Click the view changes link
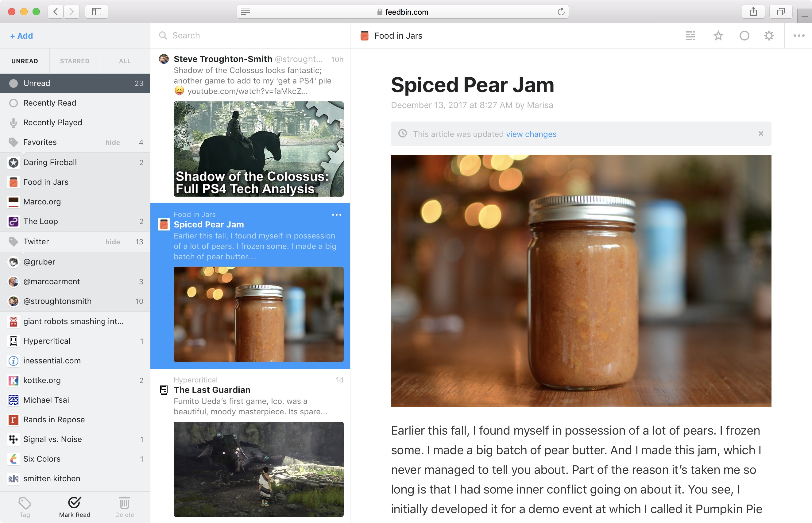Viewport: 812px width, 523px height. point(531,134)
